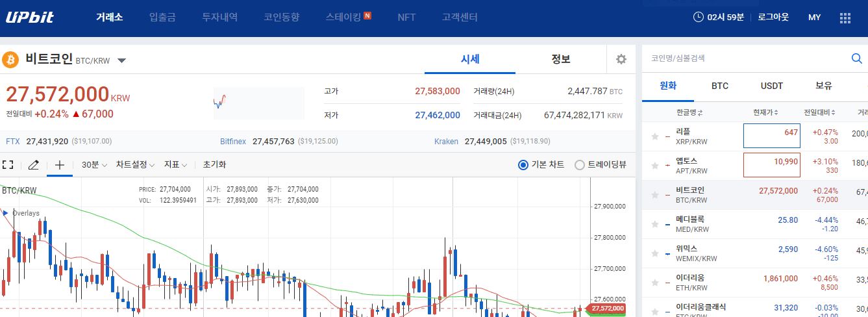Expand the 차트설정 dropdown

pyautogui.click(x=135, y=165)
